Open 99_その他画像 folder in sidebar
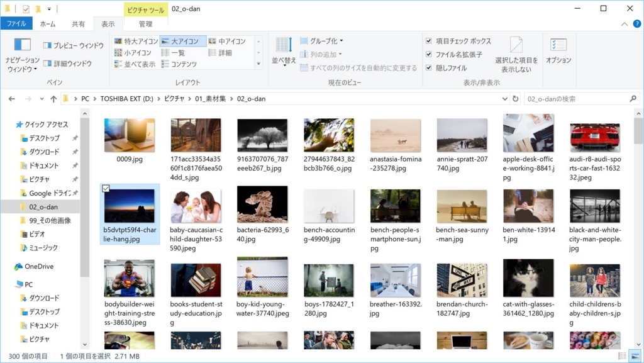The height and width of the screenshot is (363, 644). tap(45, 221)
